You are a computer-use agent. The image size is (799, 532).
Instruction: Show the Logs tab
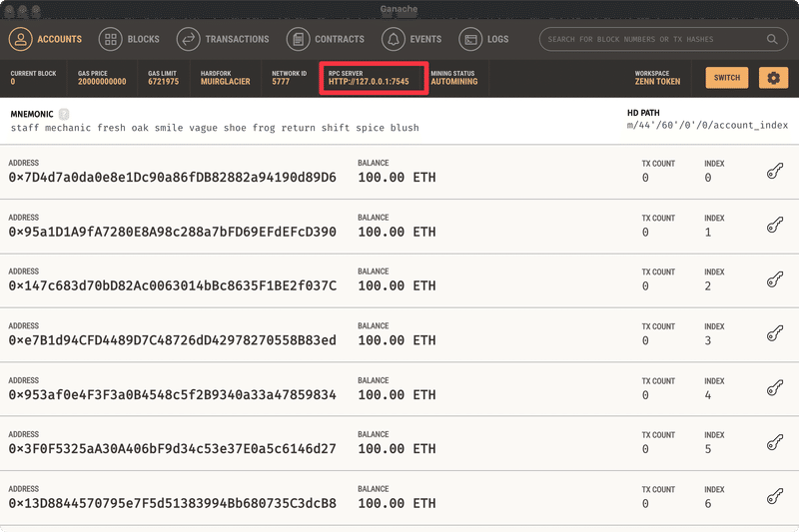(483, 39)
